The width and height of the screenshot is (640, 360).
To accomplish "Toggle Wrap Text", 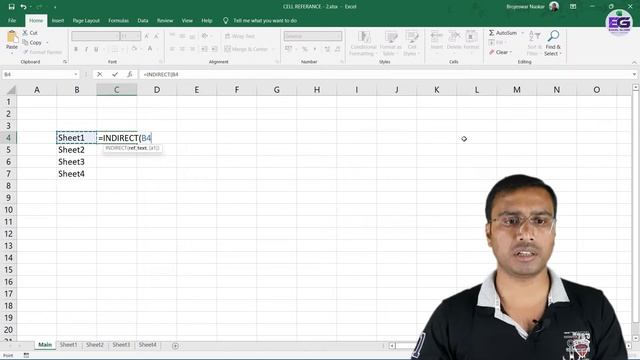I will click(x=240, y=36).
